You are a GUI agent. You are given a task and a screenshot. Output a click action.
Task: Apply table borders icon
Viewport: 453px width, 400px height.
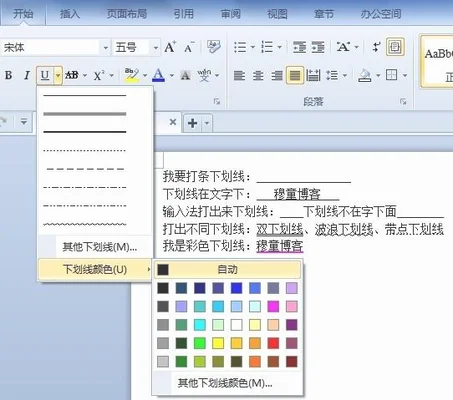click(392, 75)
